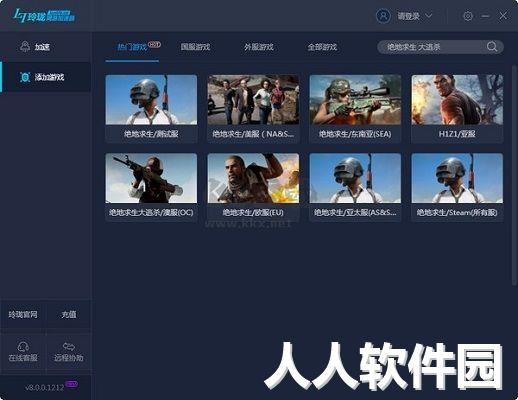Select the 绝地求生/Steam(所有服) game thumbnail
518x400 pixels.
(x=457, y=178)
